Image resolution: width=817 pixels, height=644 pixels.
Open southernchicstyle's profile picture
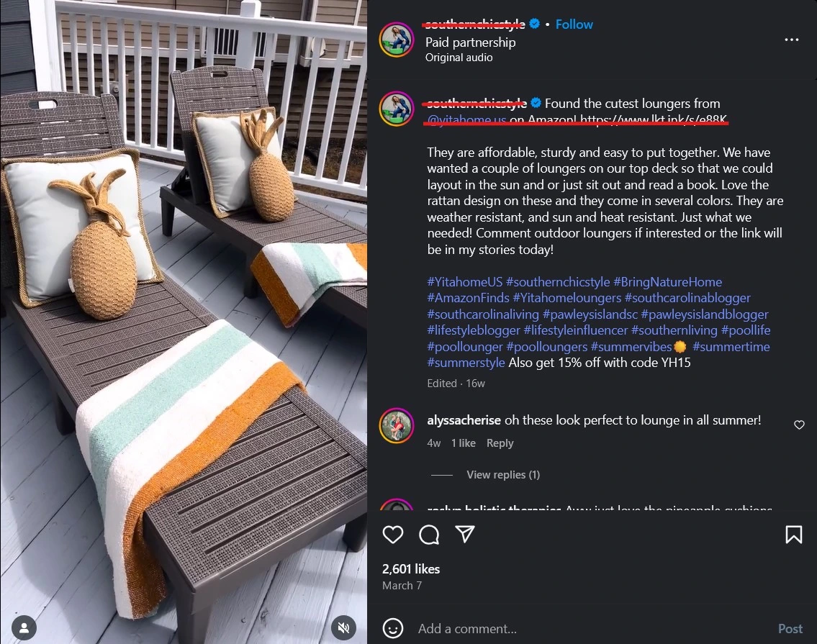(397, 40)
